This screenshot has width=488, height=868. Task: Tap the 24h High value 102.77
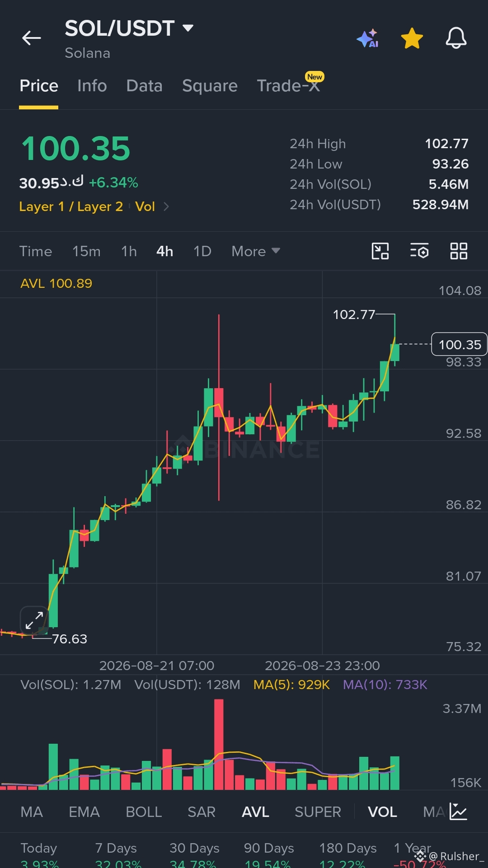coord(446,144)
